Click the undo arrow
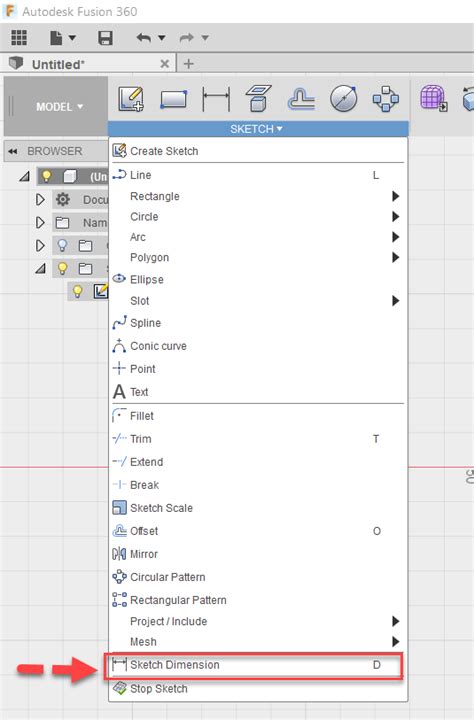474x720 pixels. pyautogui.click(x=143, y=38)
